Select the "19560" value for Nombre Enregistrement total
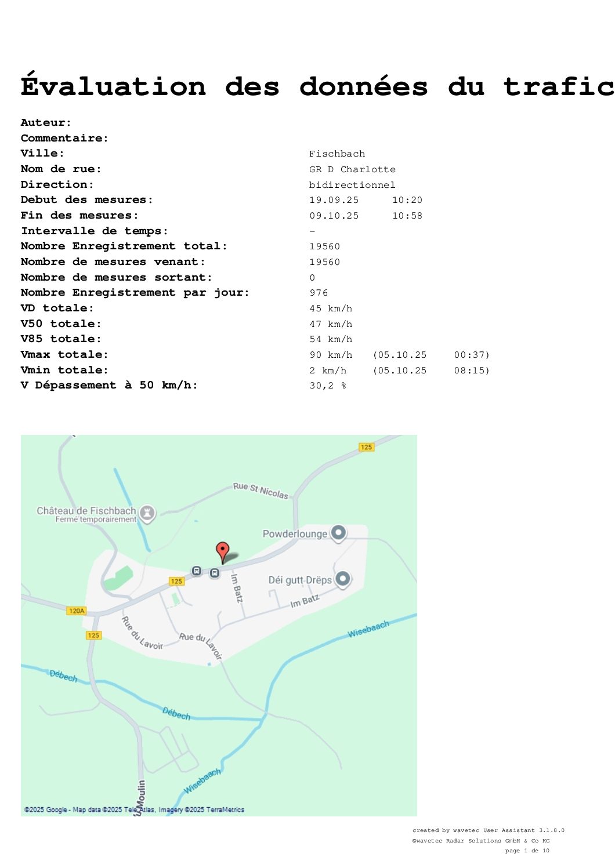Image resolution: width=615 pixels, height=868 pixels. click(x=325, y=246)
